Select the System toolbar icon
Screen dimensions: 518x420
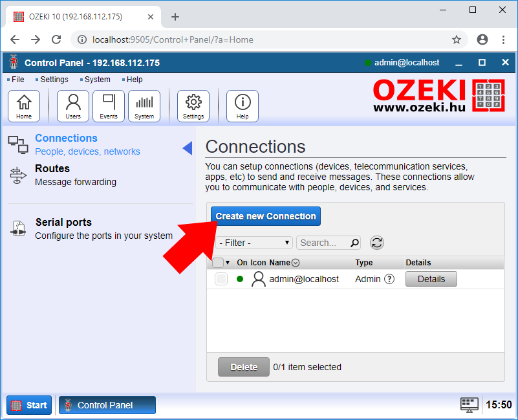144,106
